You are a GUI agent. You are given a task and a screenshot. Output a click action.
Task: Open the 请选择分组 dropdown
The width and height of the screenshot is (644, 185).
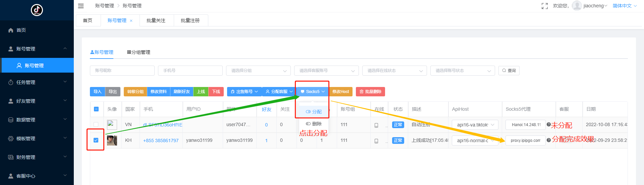258,71
